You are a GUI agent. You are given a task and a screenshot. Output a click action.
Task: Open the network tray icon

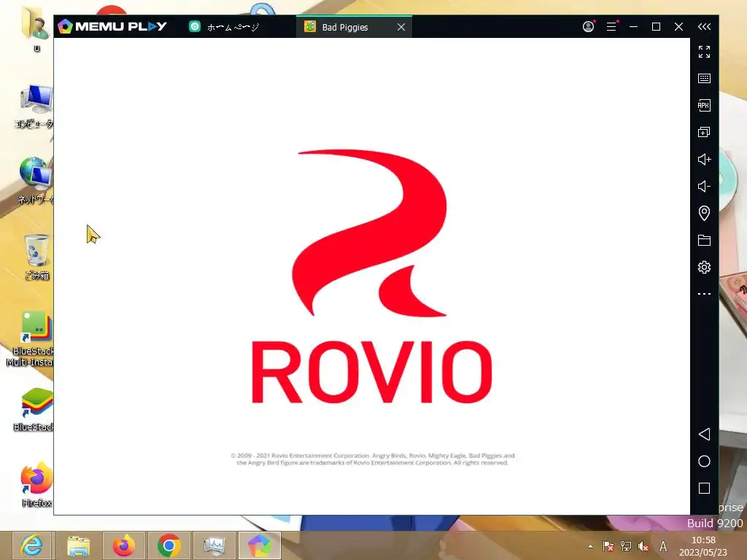(x=625, y=546)
